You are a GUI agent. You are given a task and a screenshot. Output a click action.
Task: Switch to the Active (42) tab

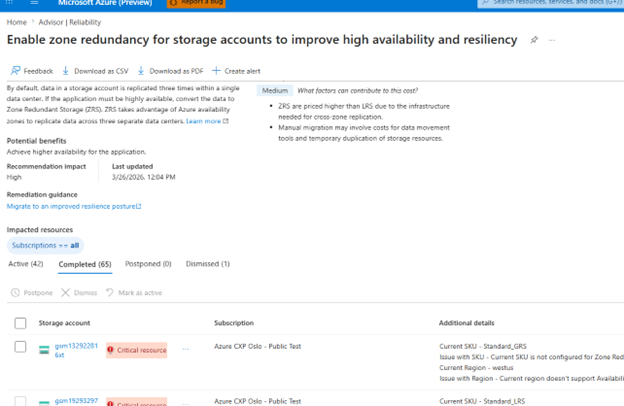[26, 264]
